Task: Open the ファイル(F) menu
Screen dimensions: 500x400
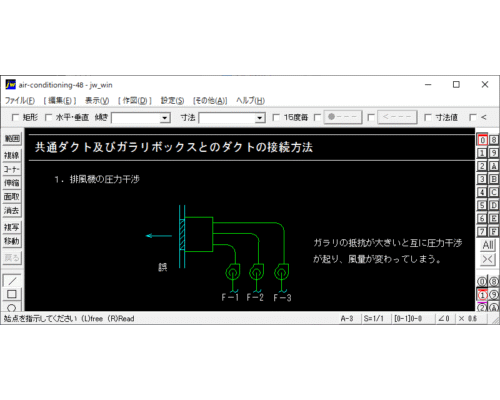Action: pos(20,100)
